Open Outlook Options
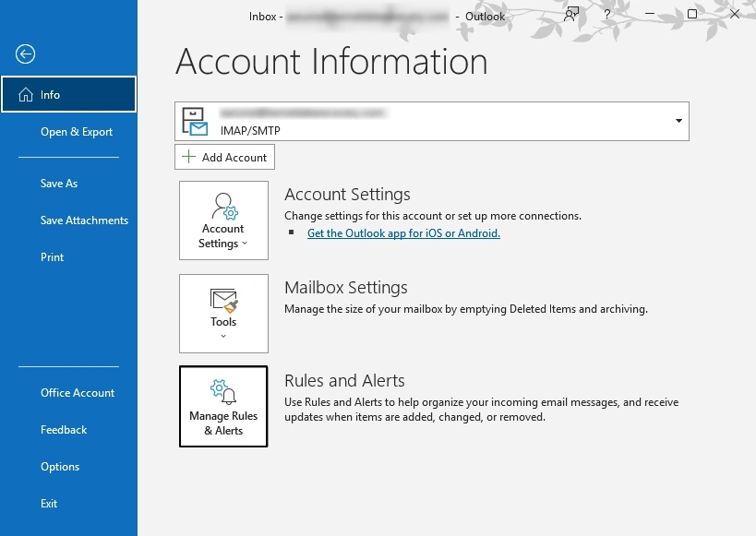The height and width of the screenshot is (536, 756). (x=60, y=467)
